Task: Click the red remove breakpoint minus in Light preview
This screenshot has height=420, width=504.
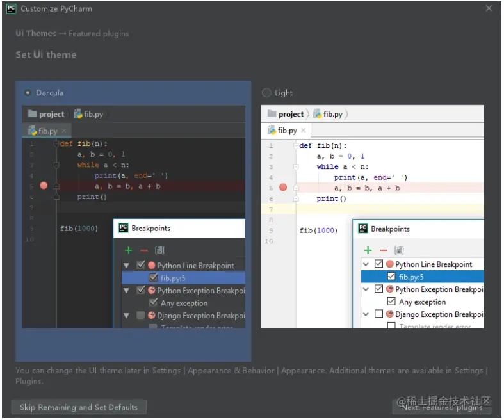Action: tap(384, 250)
